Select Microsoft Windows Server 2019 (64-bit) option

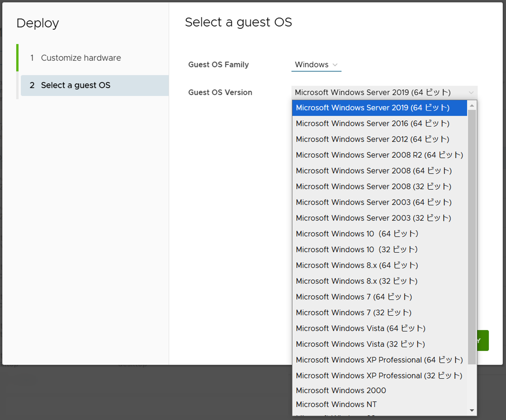tap(372, 108)
